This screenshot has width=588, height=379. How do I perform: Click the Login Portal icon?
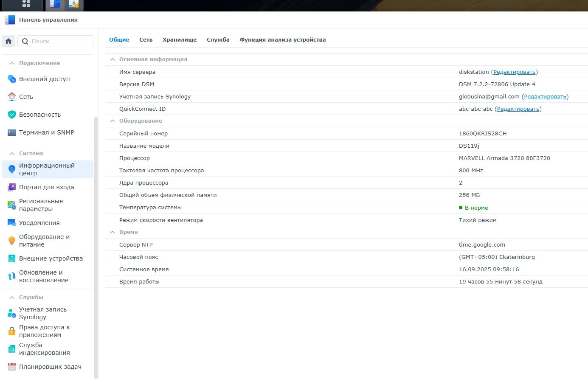coord(12,187)
